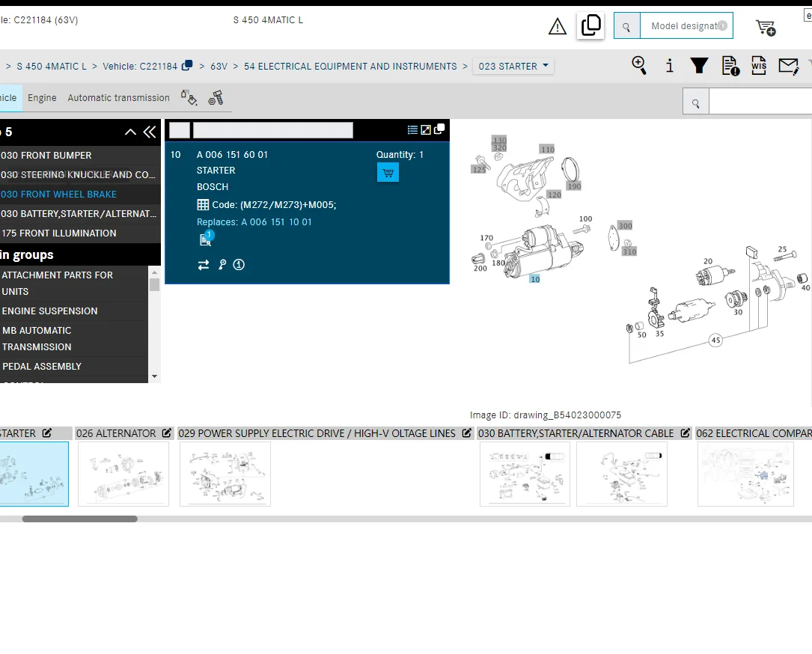Click the key with clock icon
Image resolution: width=812 pixels, height=654 pixels.
(222, 265)
